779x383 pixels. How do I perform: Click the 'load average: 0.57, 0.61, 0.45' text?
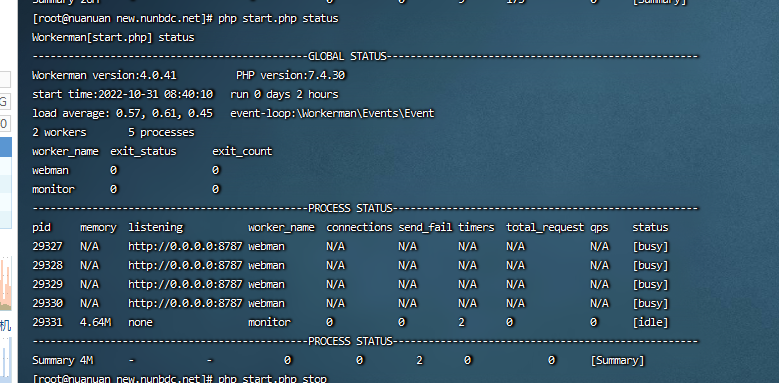[123, 113]
